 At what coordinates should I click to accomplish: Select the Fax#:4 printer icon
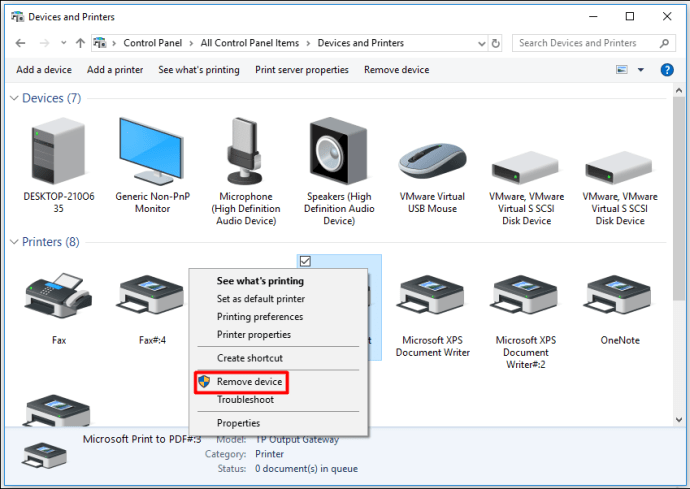click(152, 294)
